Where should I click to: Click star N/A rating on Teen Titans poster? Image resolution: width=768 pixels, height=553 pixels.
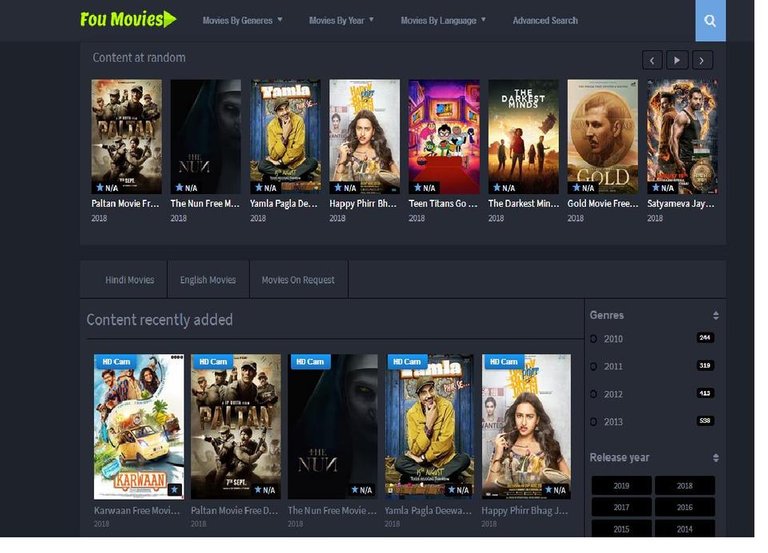tap(424, 188)
